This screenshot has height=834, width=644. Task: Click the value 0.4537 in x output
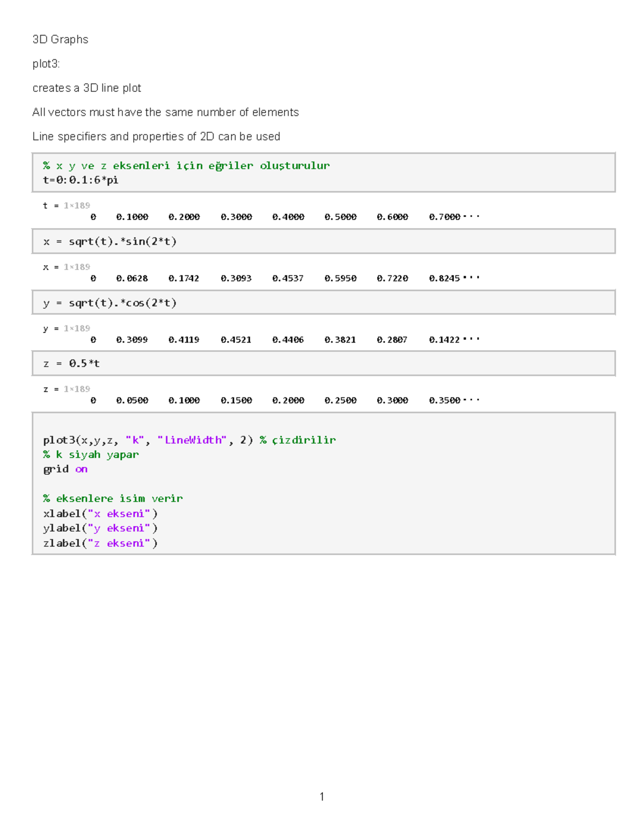(288, 278)
